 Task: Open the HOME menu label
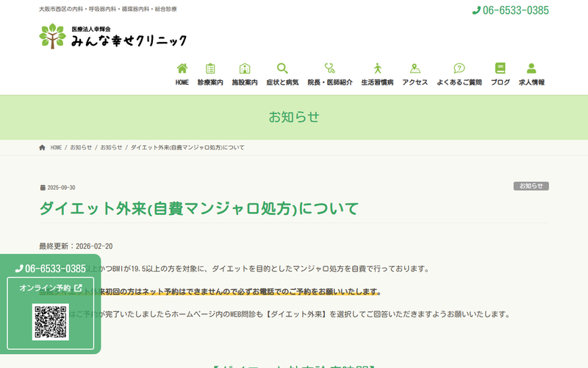(x=182, y=82)
